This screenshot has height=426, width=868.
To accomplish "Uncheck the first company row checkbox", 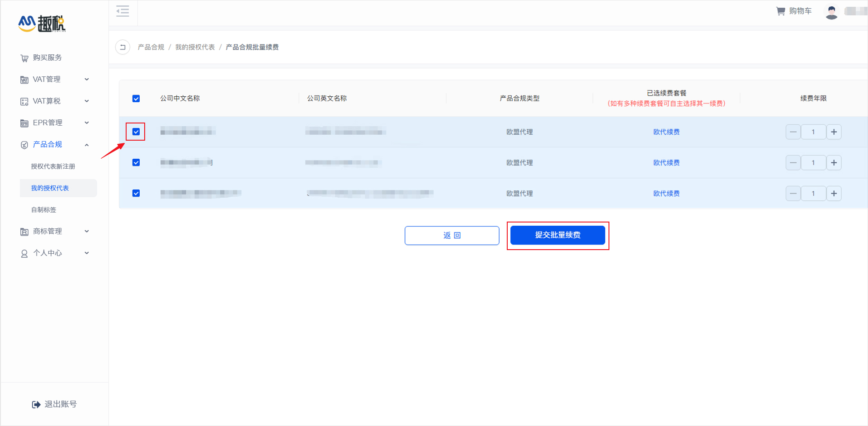I will pos(136,132).
